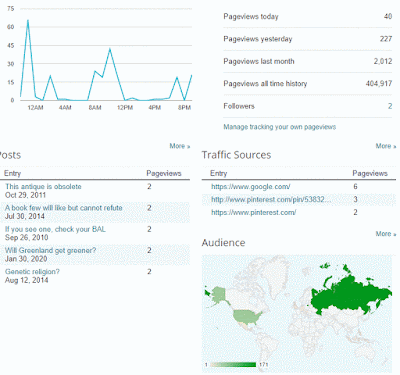The image size is (400, 375).
Task: Click the google.com pageview count 6
Action: pyautogui.click(x=355, y=187)
